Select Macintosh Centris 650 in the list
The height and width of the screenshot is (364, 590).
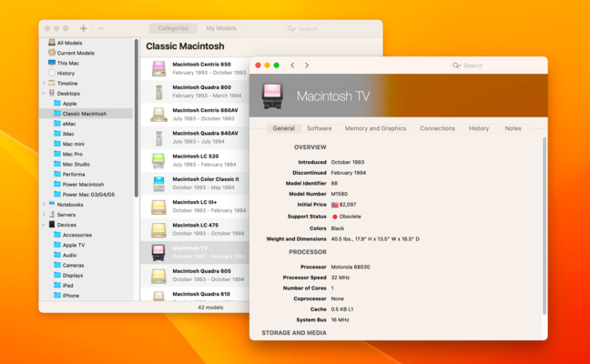pyautogui.click(x=195, y=68)
